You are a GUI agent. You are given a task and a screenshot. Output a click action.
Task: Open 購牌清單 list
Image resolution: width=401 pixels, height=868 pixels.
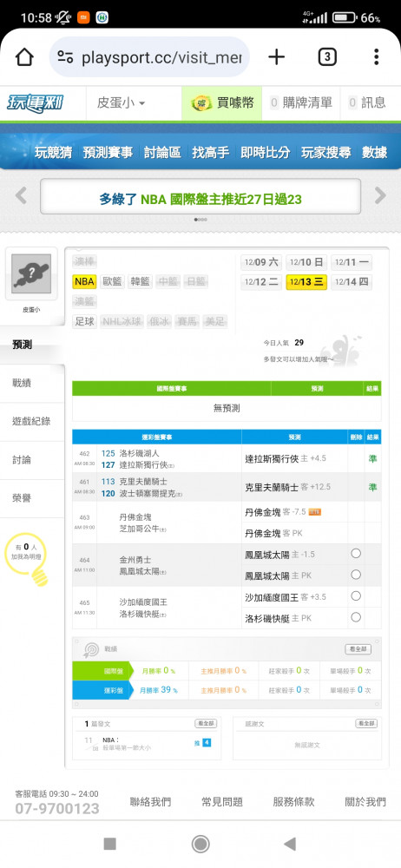tap(300, 103)
